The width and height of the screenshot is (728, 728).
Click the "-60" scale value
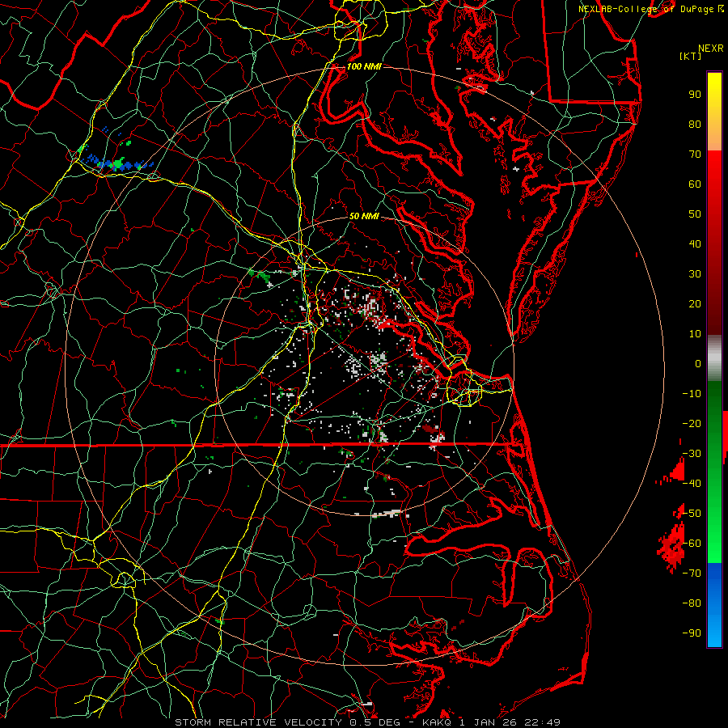pyautogui.click(x=692, y=544)
